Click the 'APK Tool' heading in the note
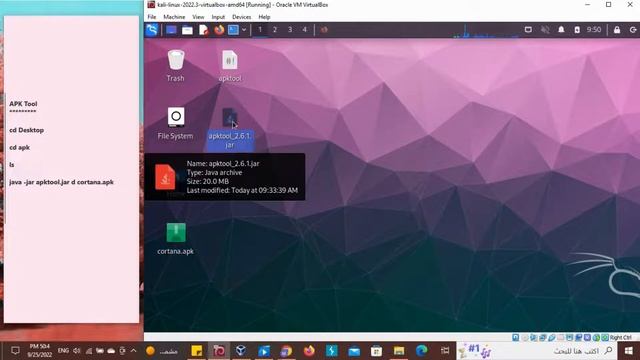Viewport: 640px width, 360px height. pos(23,104)
